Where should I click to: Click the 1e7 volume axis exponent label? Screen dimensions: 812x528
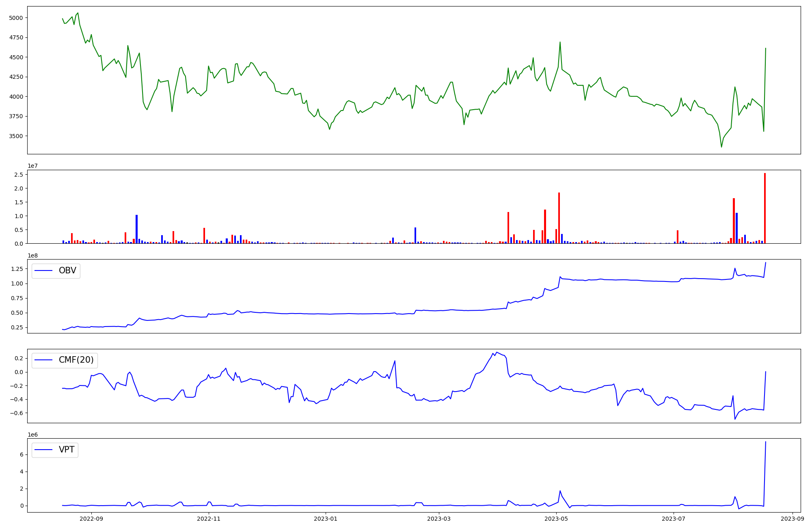pos(33,166)
